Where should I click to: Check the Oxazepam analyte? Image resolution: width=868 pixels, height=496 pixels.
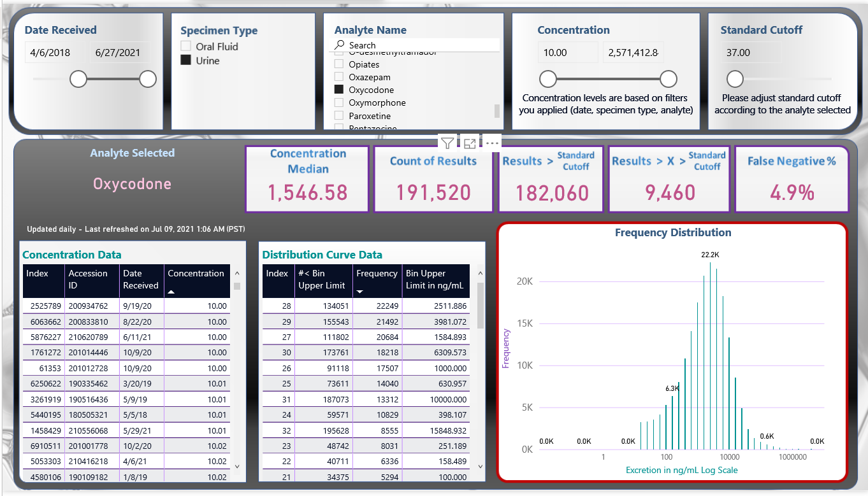[339, 77]
